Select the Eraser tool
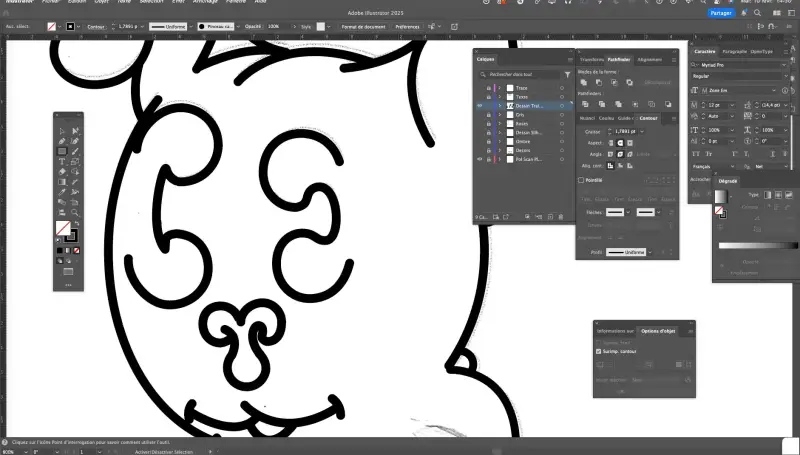 point(61,171)
